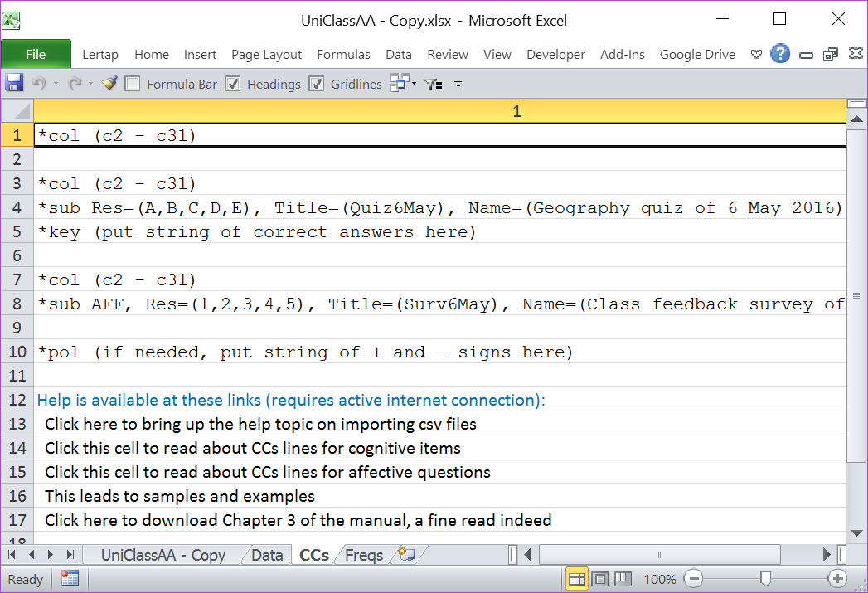Open the Lertap ribbon tab

click(x=100, y=55)
